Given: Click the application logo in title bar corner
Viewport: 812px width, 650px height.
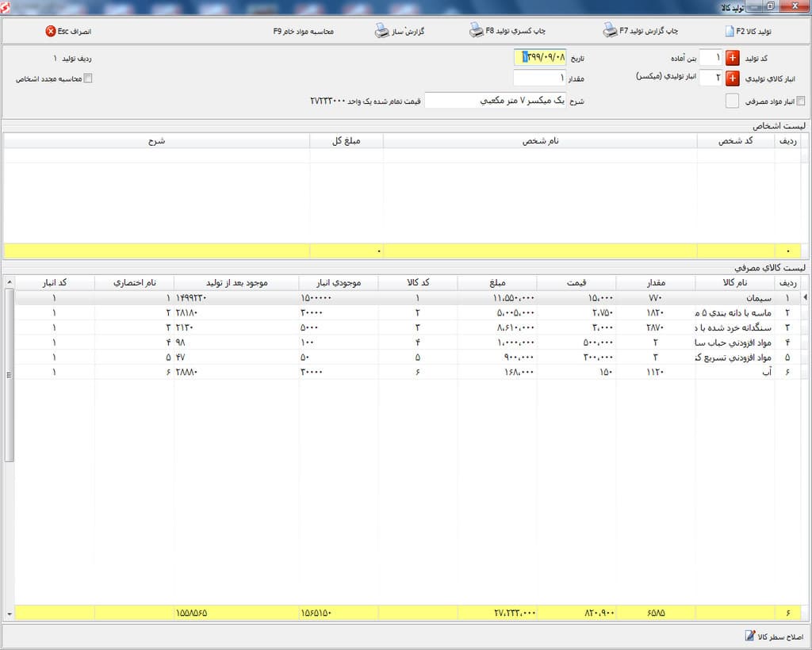Looking at the screenshot, I should [5, 6].
